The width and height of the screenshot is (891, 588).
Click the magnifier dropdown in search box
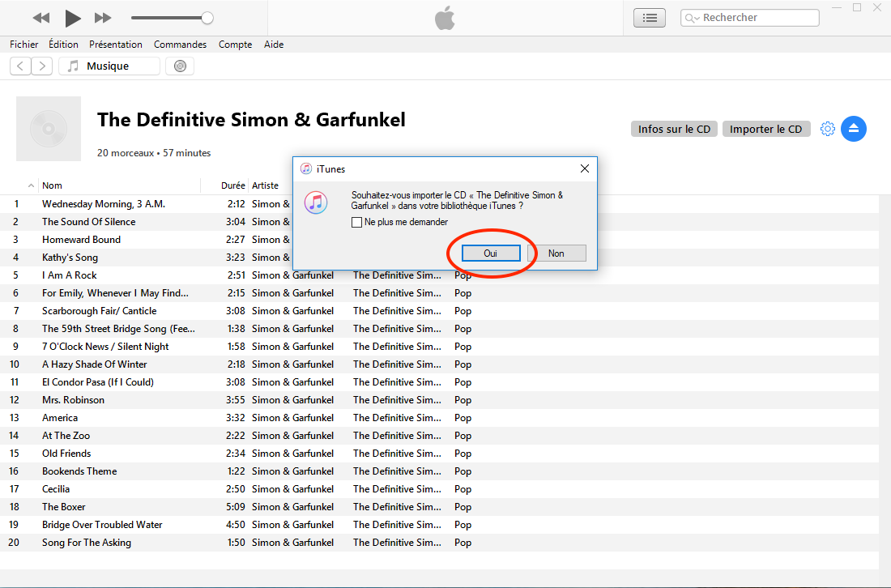click(x=692, y=18)
